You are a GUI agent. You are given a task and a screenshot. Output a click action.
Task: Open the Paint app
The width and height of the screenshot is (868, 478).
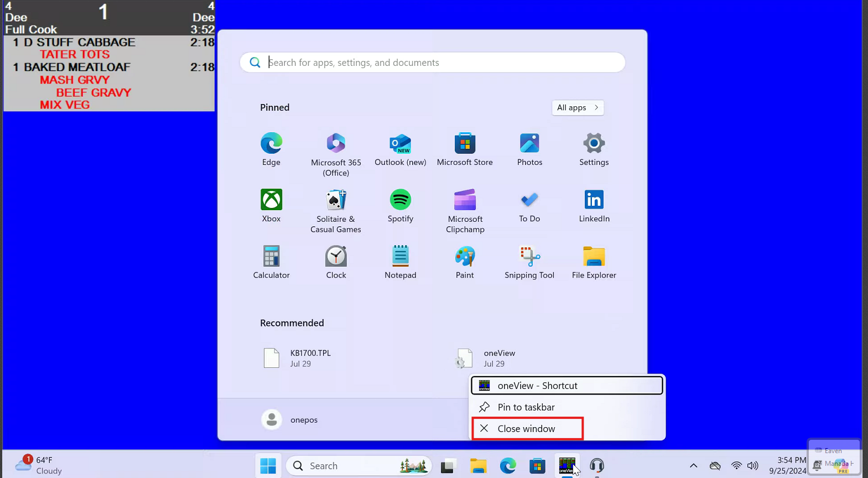pos(465,262)
